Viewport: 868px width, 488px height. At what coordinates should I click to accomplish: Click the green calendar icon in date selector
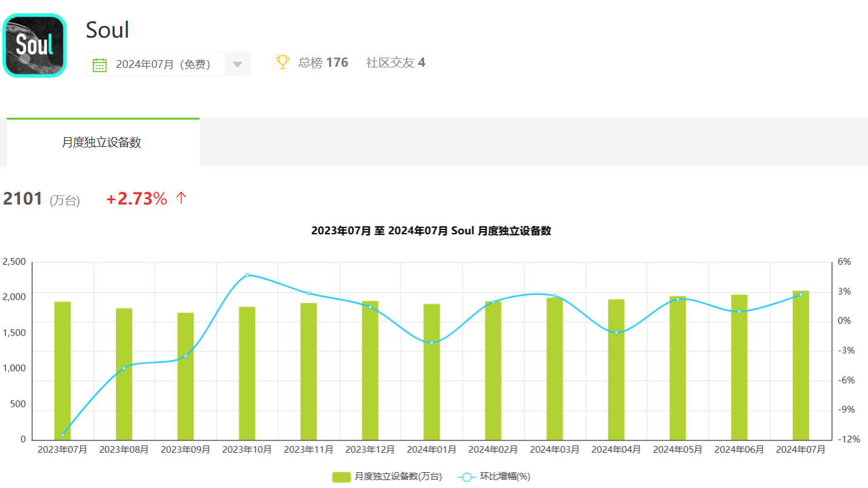point(100,64)
